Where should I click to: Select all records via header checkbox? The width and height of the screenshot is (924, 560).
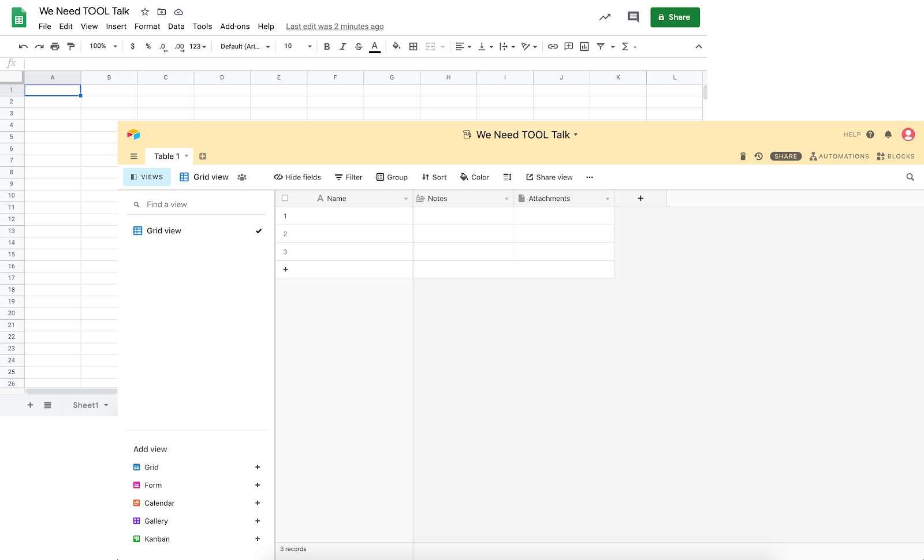tap(285, 198)
